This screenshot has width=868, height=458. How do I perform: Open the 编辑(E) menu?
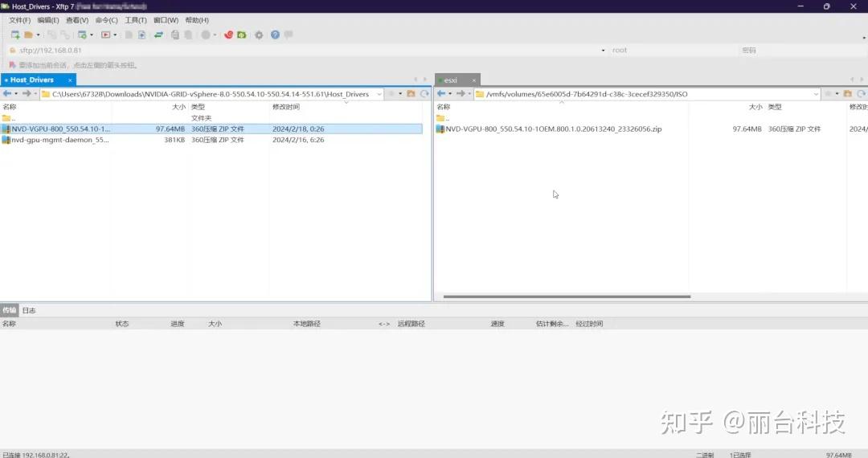point(48,20)
